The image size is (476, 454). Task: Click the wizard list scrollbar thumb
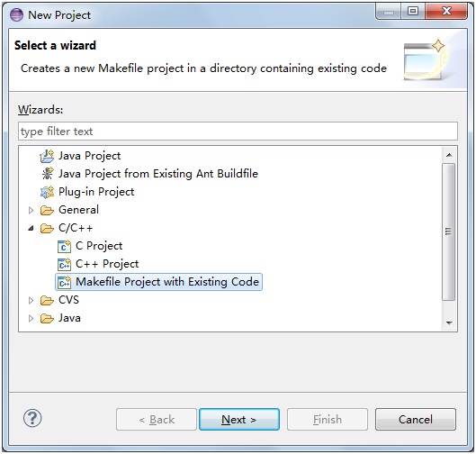(x=448, y=232)
